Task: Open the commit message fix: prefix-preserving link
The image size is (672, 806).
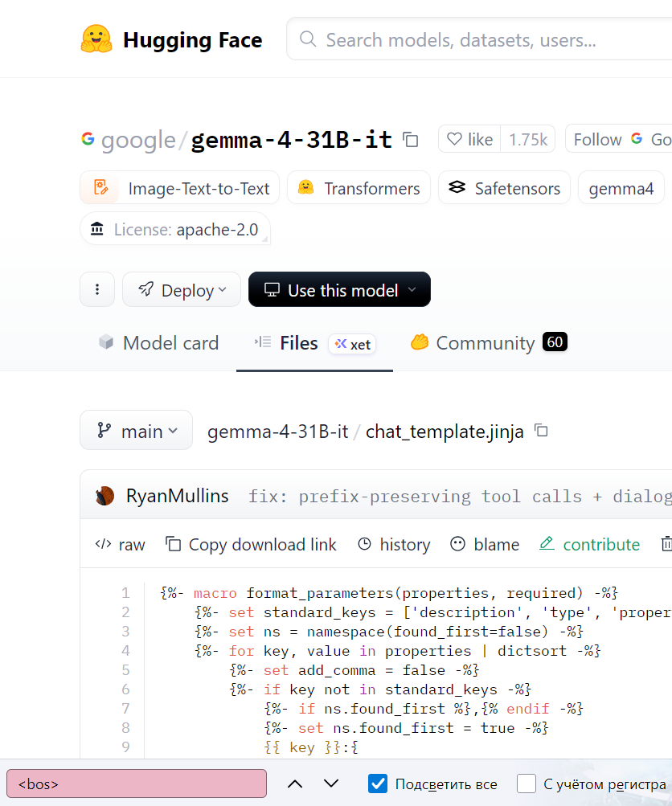Action: point(460,497)
